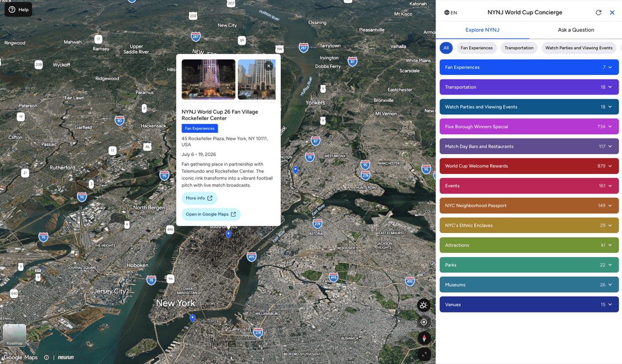622x364 pixels.
Task: Click the Paterson map label
Action: [28, 106]
